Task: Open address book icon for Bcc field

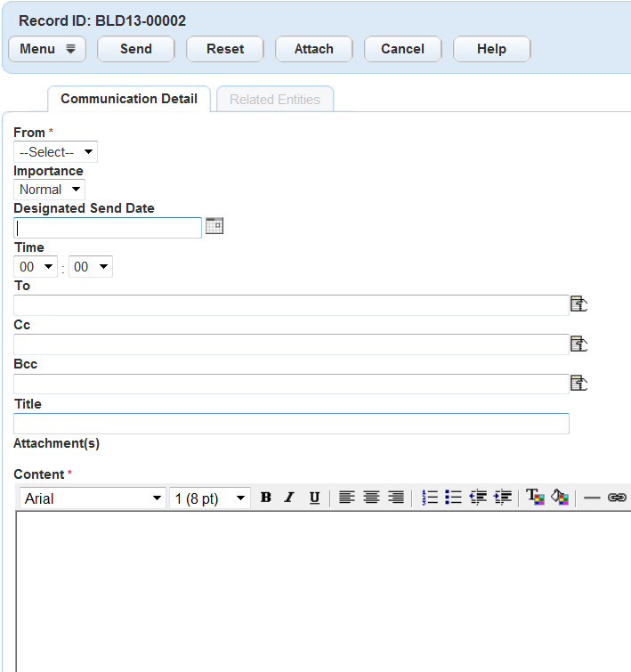Action: [x=578, y=384]
